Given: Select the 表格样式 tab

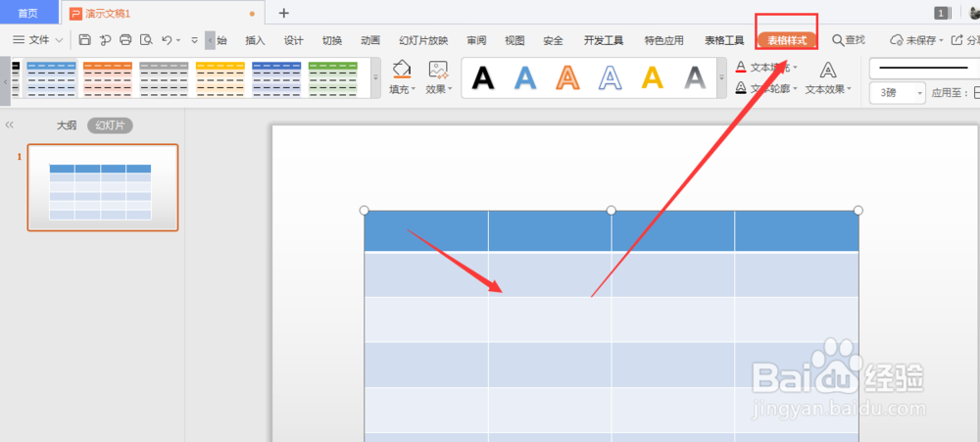Looking at the screenshot, I should tap(787, 40).
